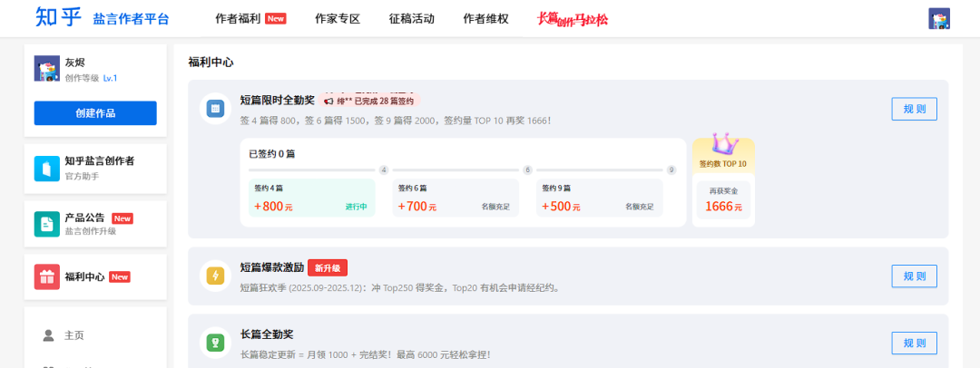Open 福利中心 sidebar card
The image size is (980, 368).
tap(95, 276)
